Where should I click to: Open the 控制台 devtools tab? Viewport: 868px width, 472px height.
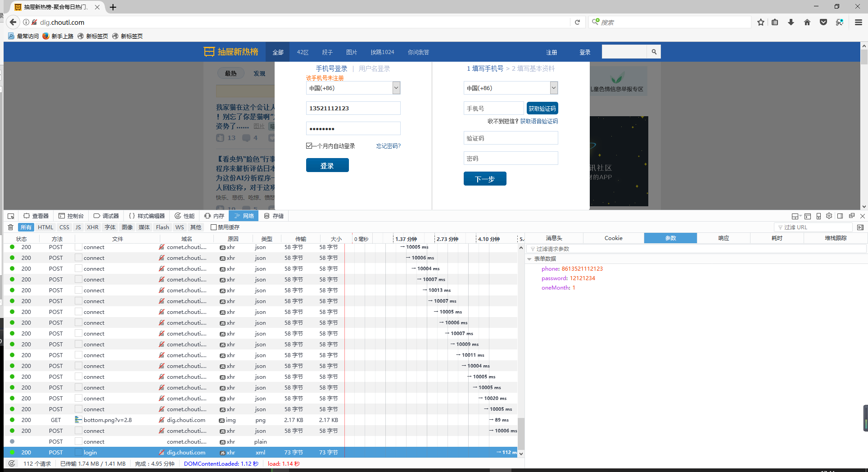point(71,216)
